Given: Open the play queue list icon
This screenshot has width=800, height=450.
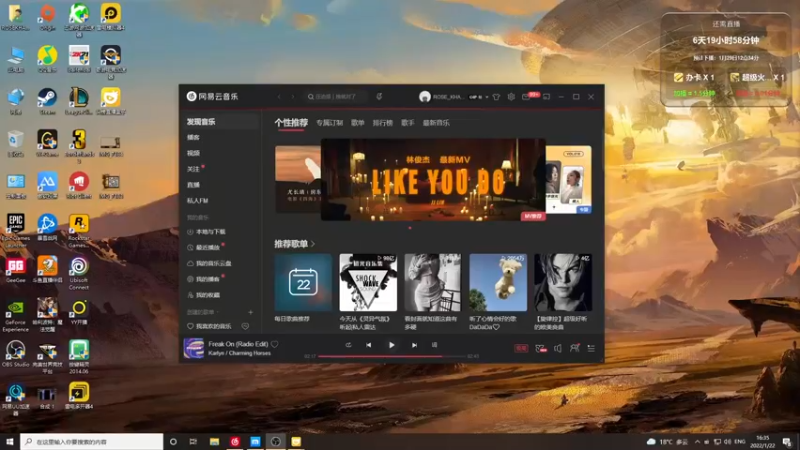Looking at the screenshot, I should (x=591, y=348).
